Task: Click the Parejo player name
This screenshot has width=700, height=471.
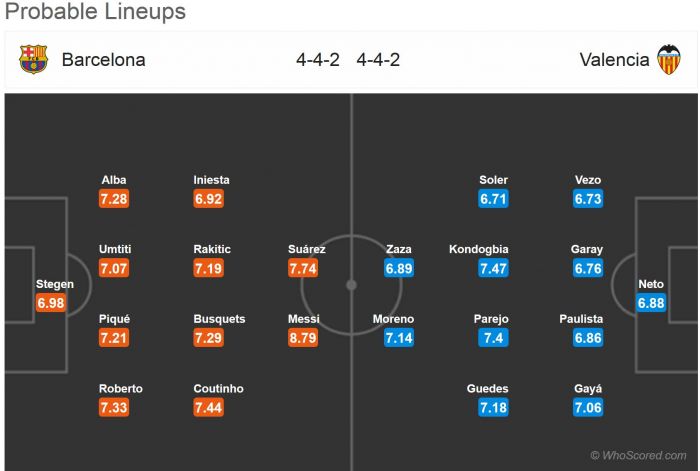Action: (491, 319)
